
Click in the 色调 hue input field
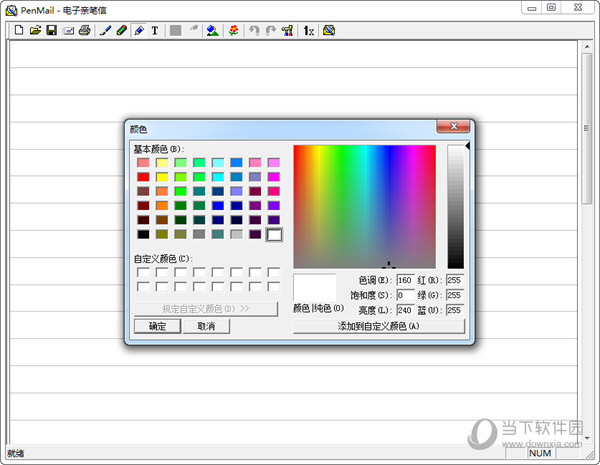tap(405, 280)
